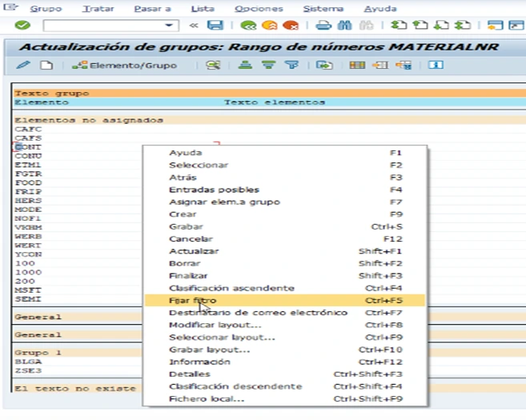Choose Clasificación descendente

[285, 386]
